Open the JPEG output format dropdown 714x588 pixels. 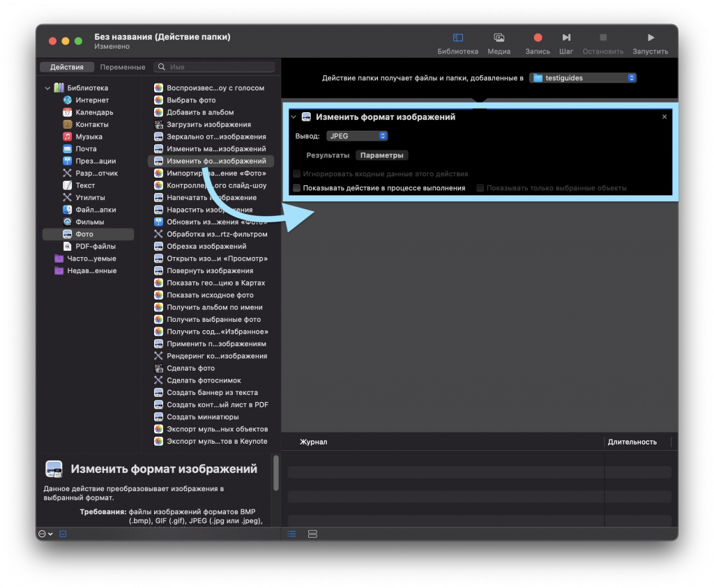(x=357, y=137)
